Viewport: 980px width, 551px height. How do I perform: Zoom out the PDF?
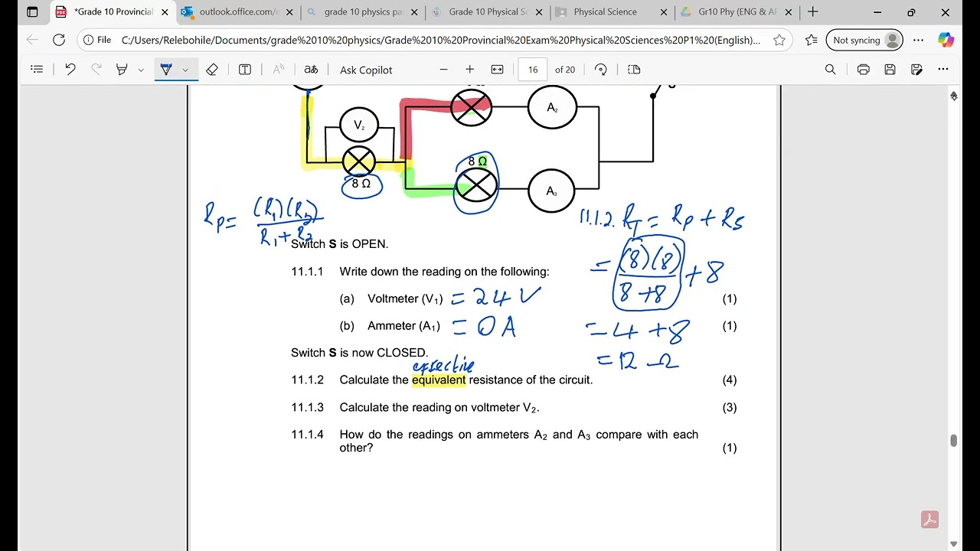coord(443,70)
